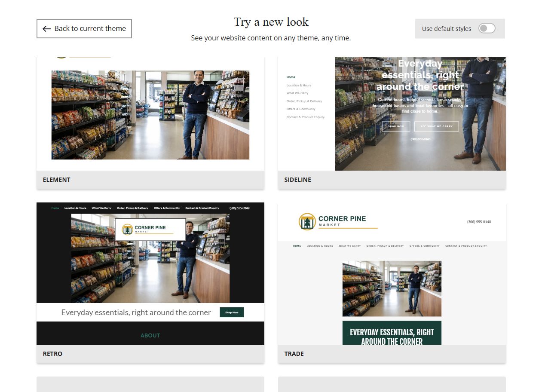Image resolution: width=542 pixels, height=392 pixels.
Task: Click Shop Now button in Retro preview
Action: point(232,312)
